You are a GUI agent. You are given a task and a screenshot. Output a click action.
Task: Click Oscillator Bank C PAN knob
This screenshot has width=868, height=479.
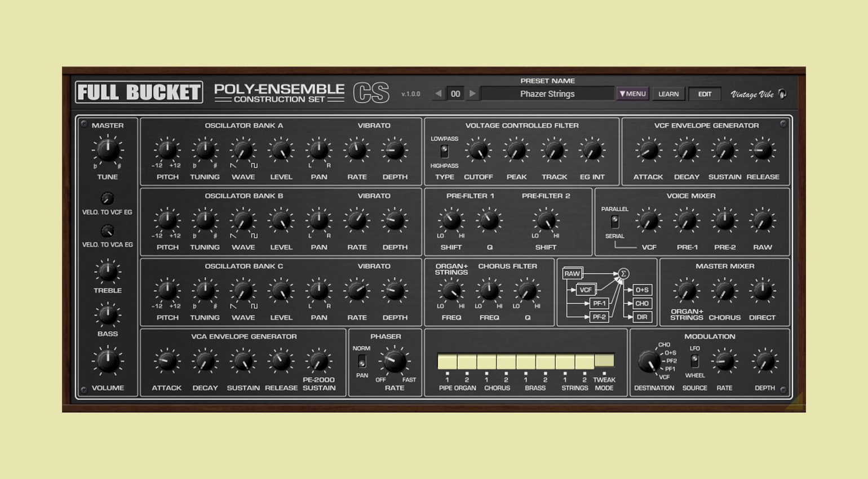(x=318, y=291)
